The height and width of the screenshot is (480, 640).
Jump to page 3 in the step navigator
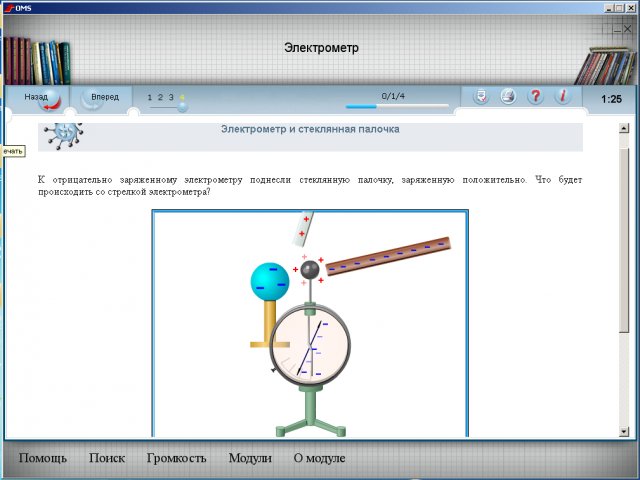click(171, 97)
